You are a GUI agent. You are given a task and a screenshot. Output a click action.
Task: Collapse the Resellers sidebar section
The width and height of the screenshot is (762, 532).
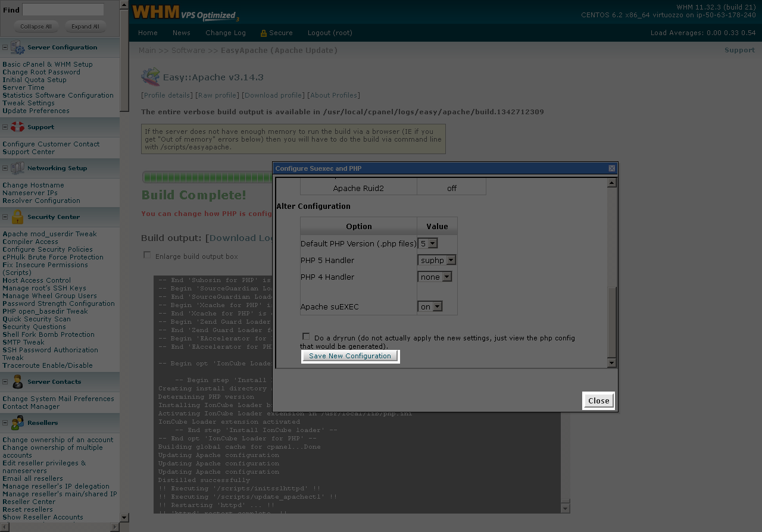pos(5,423)
